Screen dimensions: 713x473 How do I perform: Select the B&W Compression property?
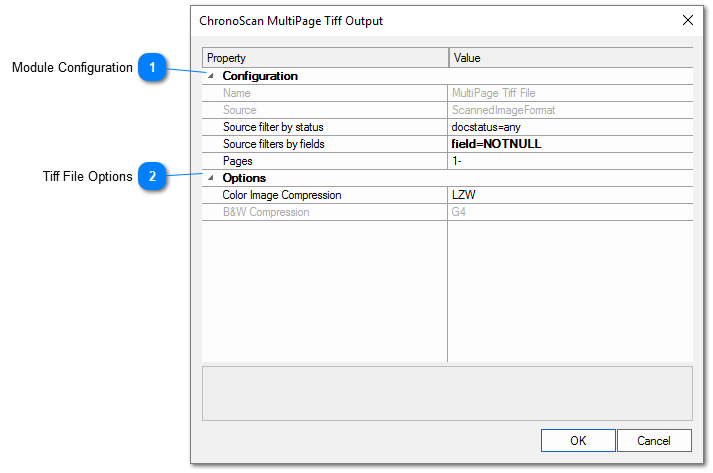point(325,212)
